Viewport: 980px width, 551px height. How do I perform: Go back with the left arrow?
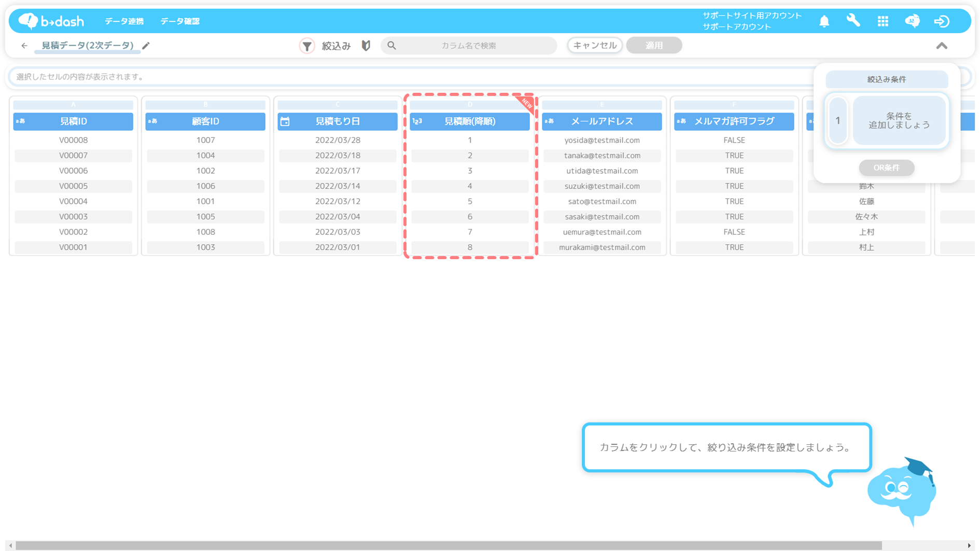[x=24, y=46]
